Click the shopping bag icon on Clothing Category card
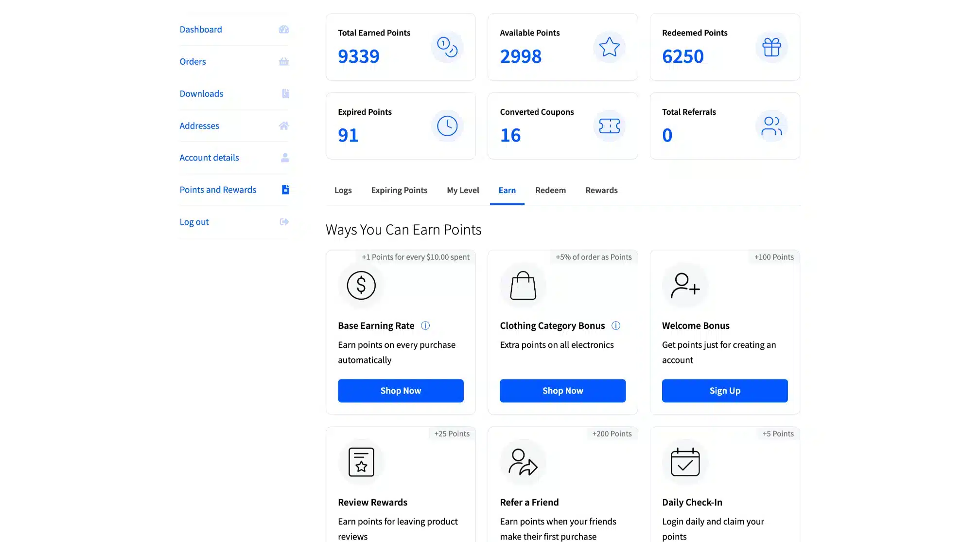The image size is (980, 542). pyautogui.click(x=523, y=285)
